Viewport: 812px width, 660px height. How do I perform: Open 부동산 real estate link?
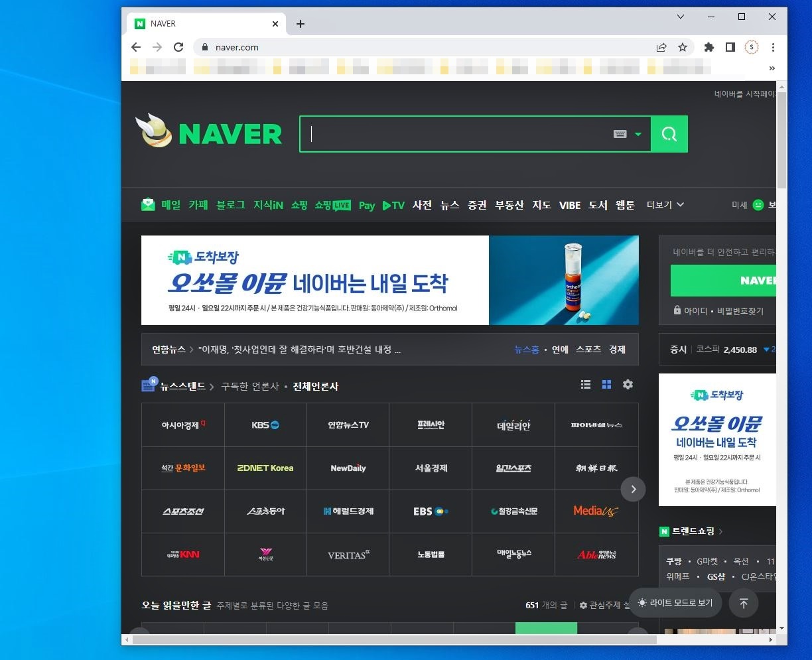509,205
